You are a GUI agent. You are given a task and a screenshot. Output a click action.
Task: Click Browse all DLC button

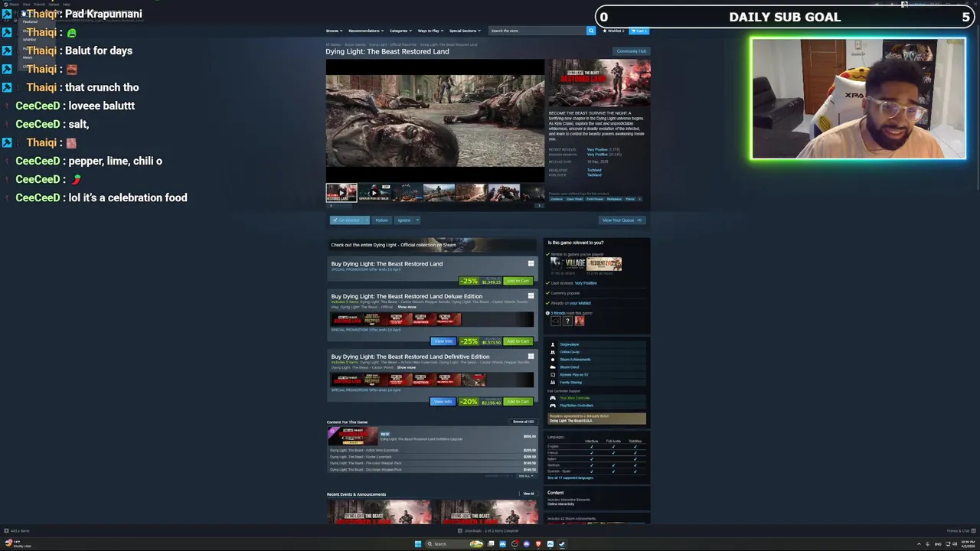[524, 422]
